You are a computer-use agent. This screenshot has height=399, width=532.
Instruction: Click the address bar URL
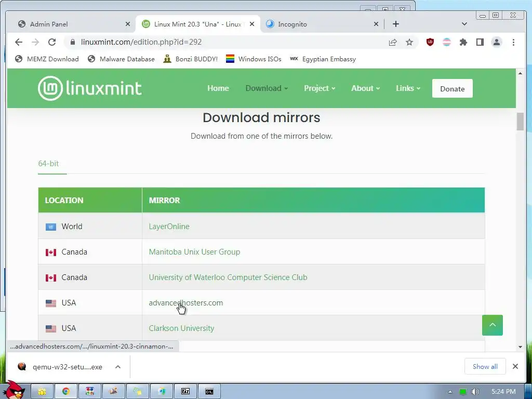tap(141, 42)
